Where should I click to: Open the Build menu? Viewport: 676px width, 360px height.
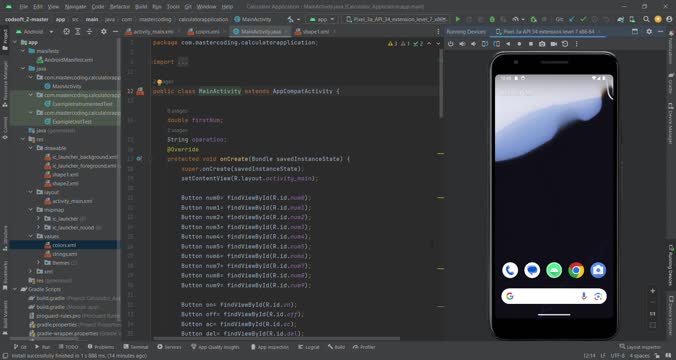[x=141, y=7]
